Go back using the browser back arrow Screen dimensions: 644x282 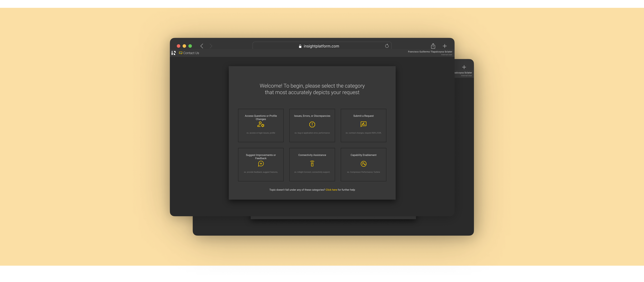point(202,46)
